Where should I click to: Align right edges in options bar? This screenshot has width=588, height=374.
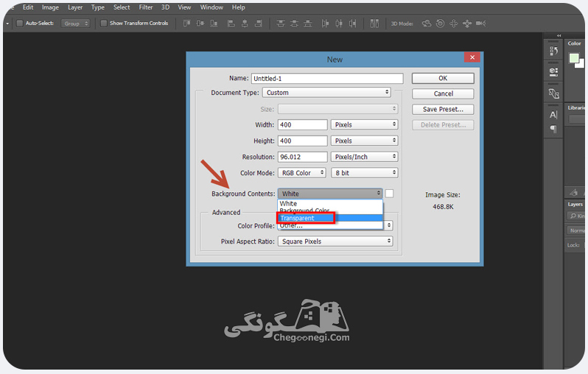[259, 24]
